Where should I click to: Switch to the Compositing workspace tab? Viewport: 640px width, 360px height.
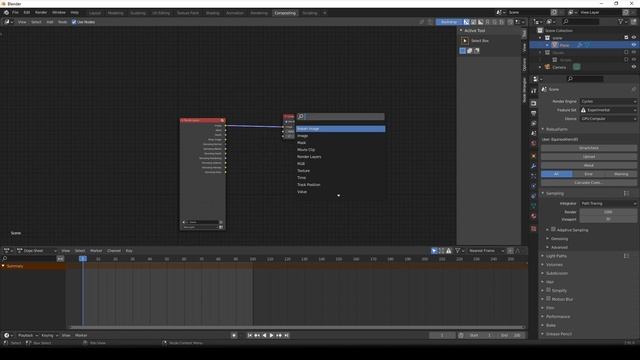click(x=285, y=13)
